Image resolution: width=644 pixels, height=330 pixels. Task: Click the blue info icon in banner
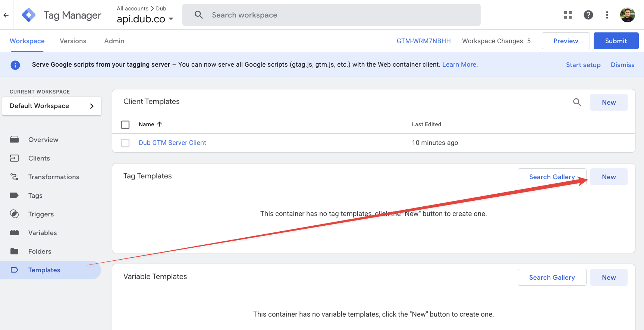click(15, 65)
